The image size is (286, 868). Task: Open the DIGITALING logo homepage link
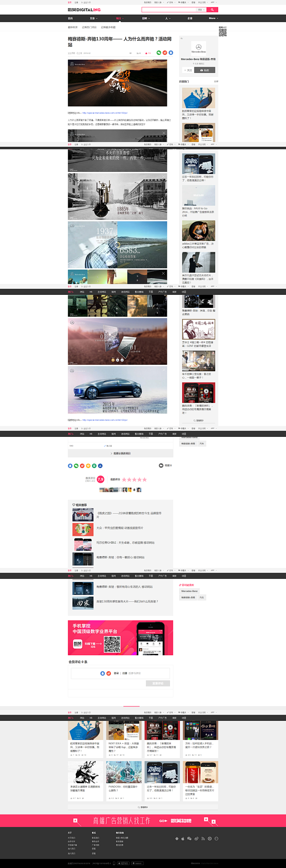point(84,10)
